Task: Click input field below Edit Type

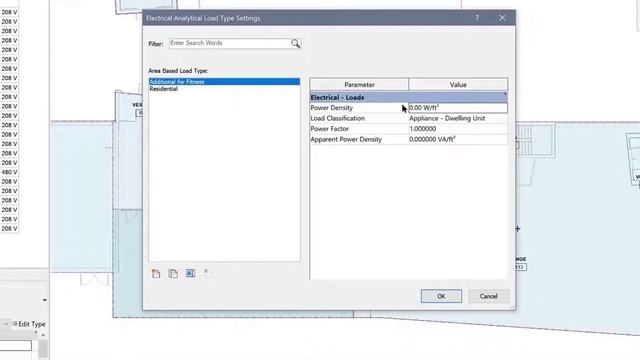Action: tap(16, 345)
